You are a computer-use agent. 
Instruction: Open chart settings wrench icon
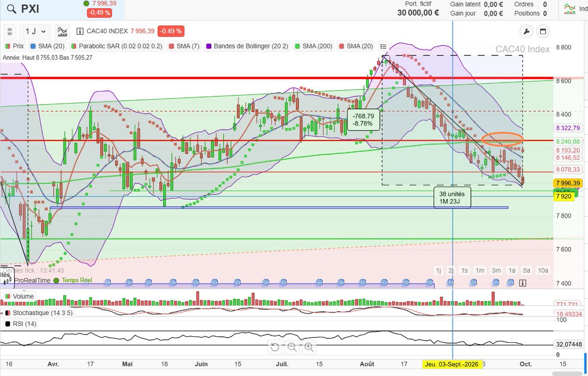[526, 32]
